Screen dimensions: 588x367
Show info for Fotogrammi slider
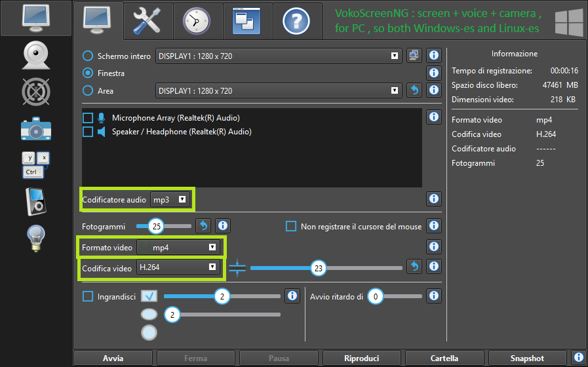coord(223,225)
